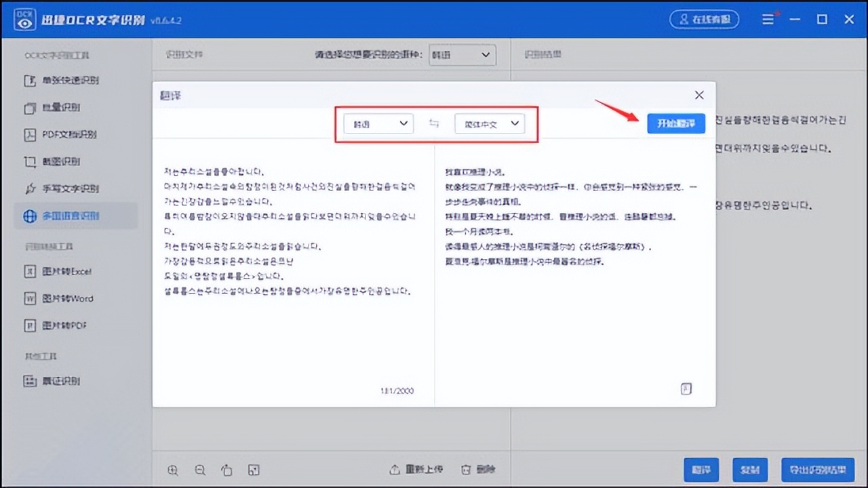This screenshot has height=488, width=868.
Task: Open the hamburger menu in the title bar
Action: click(x=768, y=19)
